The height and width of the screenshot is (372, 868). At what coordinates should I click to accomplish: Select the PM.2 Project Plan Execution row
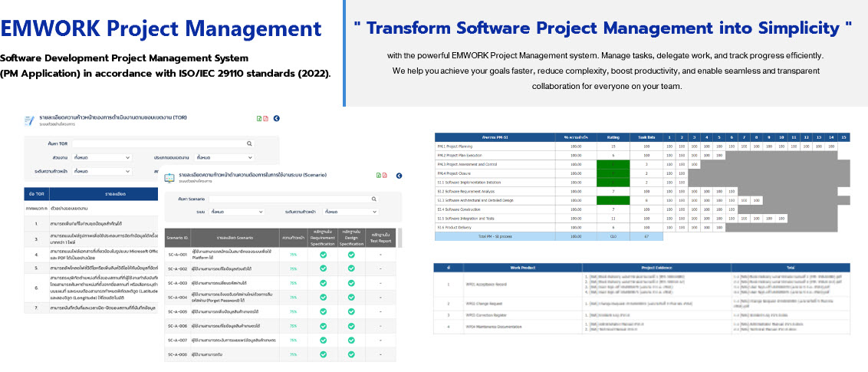(642, 156)
